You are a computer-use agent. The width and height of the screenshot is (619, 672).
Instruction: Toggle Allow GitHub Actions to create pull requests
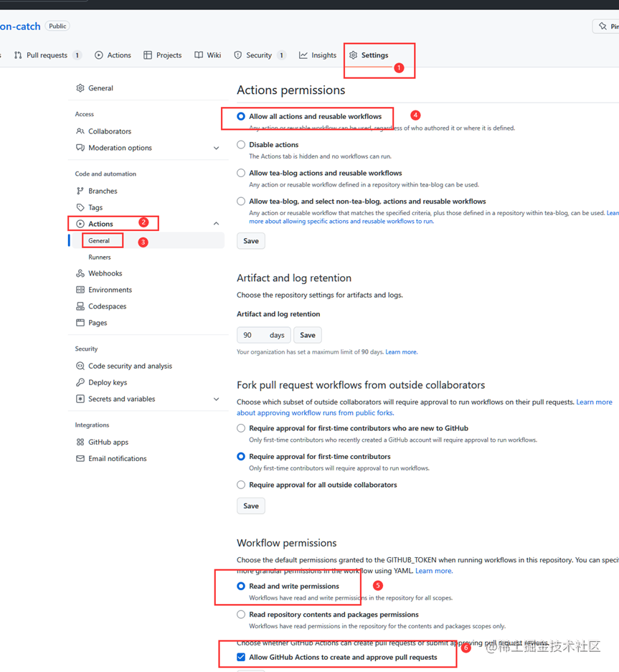(241, 657)
